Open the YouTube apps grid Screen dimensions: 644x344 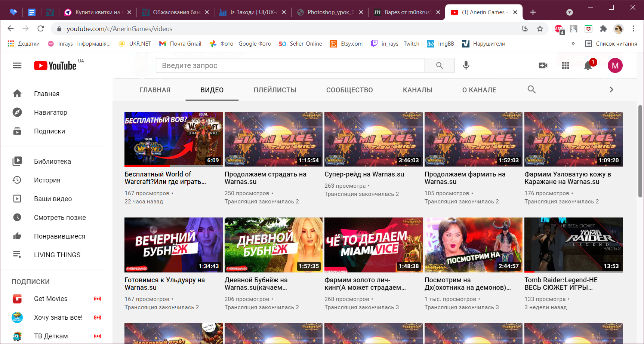click(566, 65)
